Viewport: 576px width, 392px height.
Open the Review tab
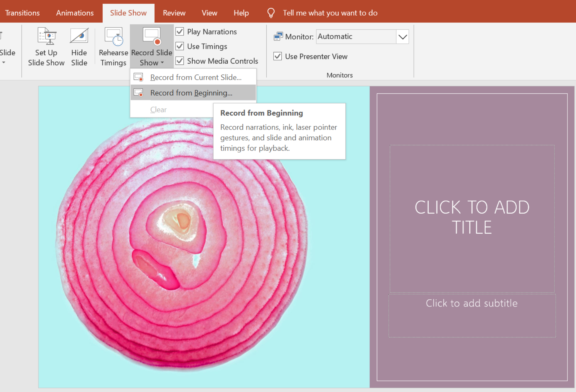click(174, 13)
